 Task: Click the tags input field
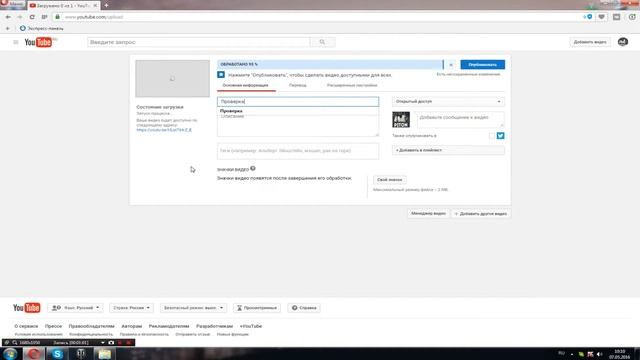tap(298, 151)
